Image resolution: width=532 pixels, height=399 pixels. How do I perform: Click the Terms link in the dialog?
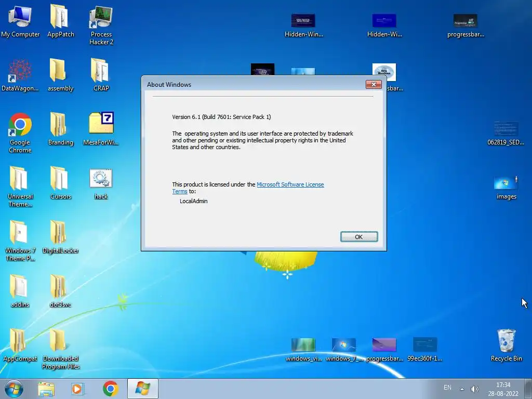[179, 191]
